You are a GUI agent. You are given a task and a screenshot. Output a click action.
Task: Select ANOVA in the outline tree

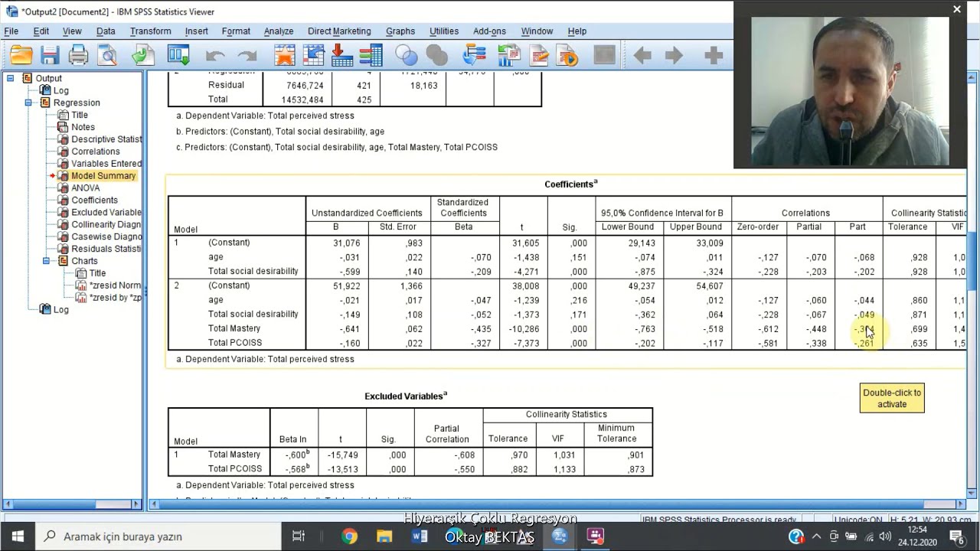pos(86,188)
